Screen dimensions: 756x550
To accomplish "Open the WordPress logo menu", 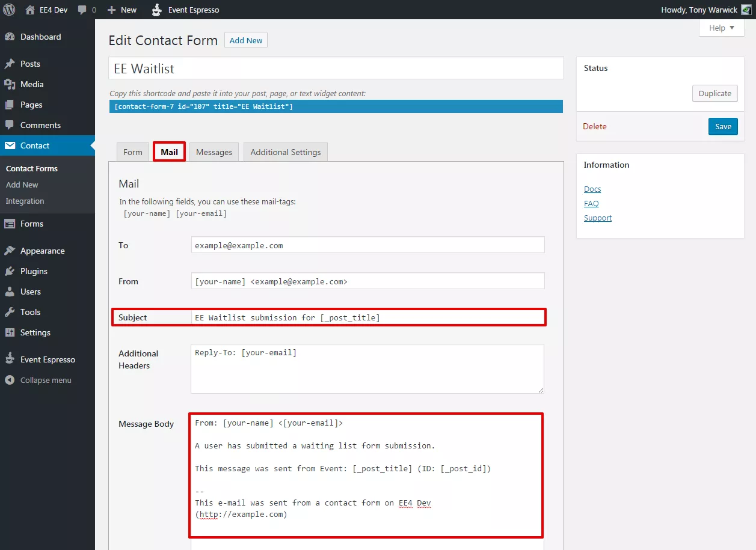I will coord(9,10).
